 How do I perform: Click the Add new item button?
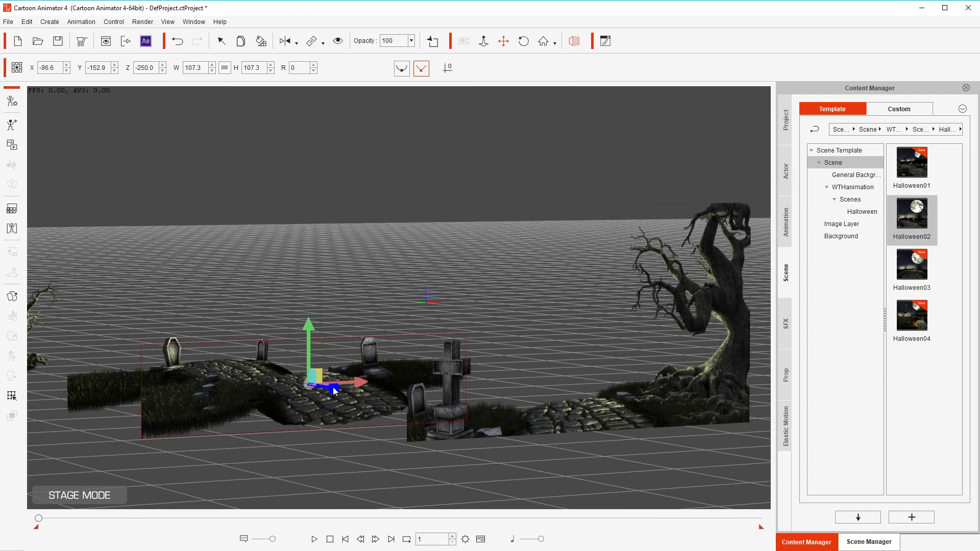913,517
